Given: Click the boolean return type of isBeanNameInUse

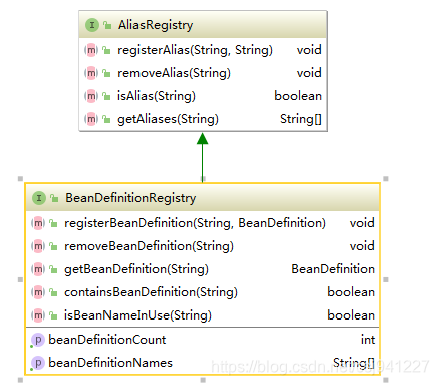Looking at the screenshot, I should pos(351,315).
